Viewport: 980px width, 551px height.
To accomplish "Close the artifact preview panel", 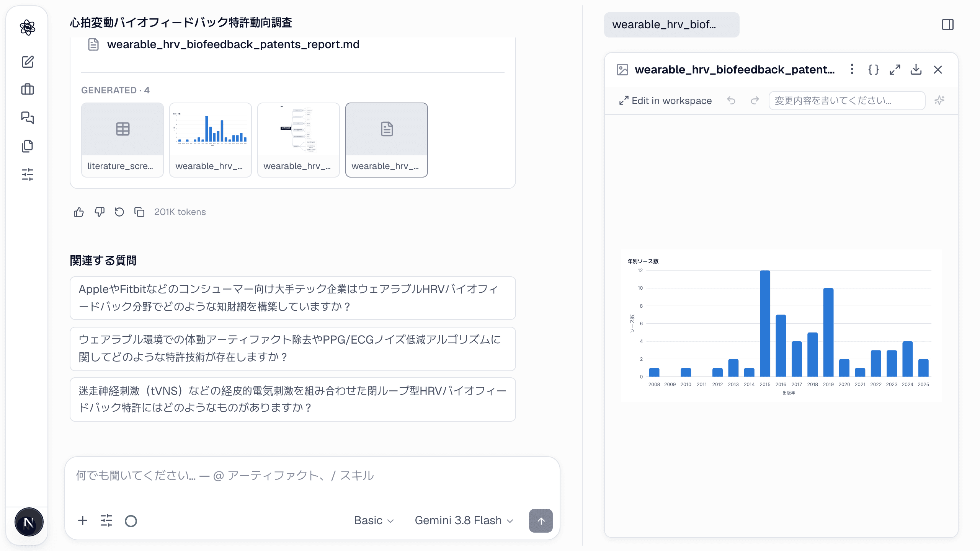I will point(938,70).
